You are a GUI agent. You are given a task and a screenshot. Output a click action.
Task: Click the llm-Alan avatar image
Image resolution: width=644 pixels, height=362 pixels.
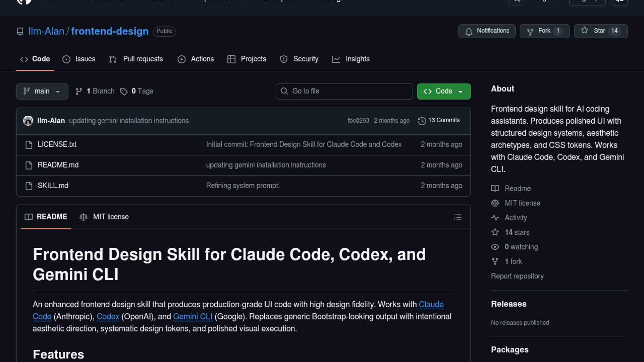[x=28, y=121]
